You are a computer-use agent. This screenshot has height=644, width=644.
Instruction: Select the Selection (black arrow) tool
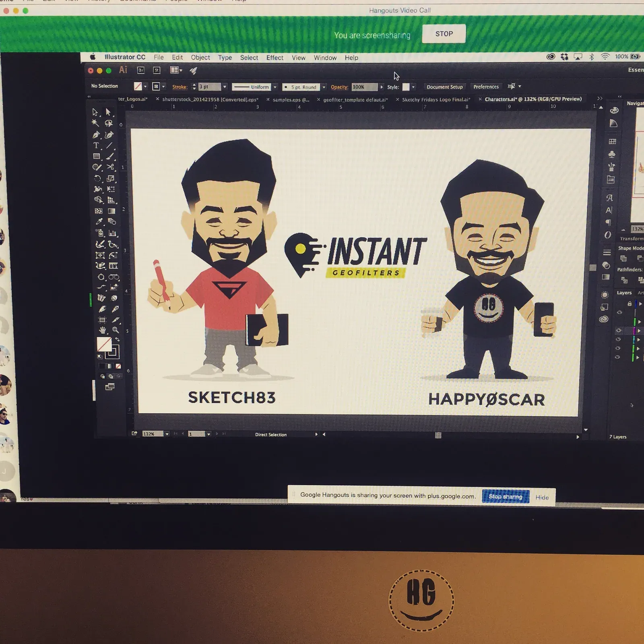(x=95, y=112)
